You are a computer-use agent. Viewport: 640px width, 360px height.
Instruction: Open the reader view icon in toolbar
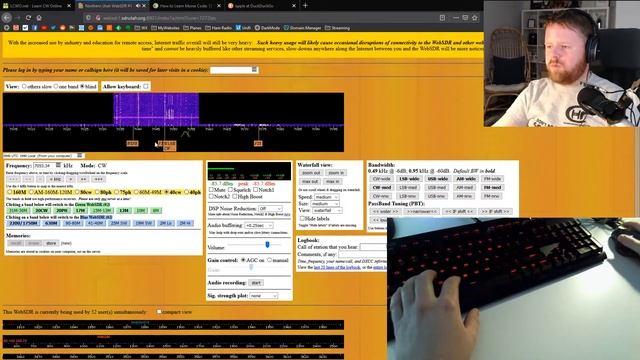pyautogui.click(x=442, y=18)
